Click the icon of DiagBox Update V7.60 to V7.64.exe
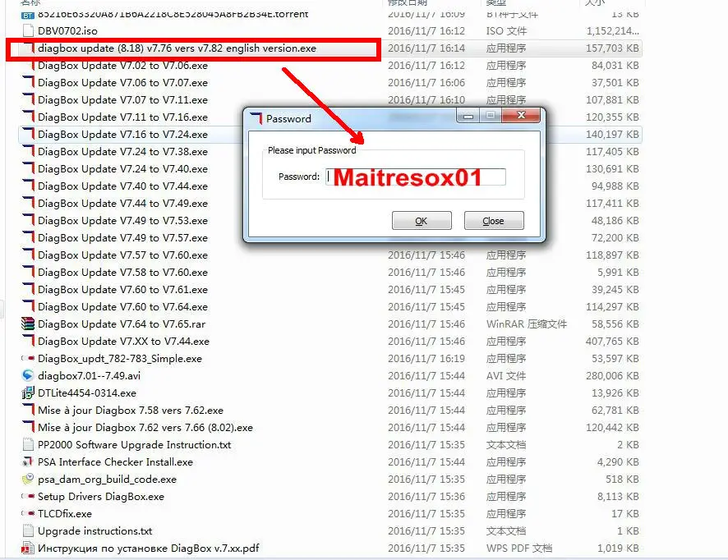The image size is (728, 560). tap(28, 306)
